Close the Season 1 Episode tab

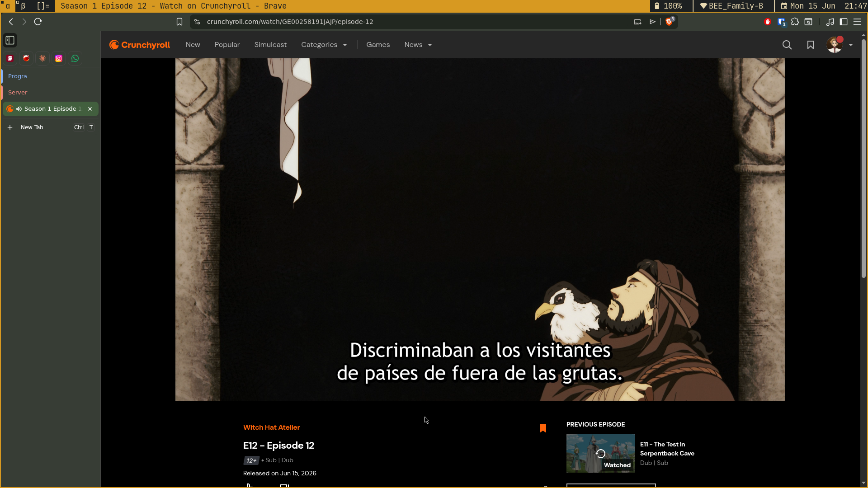click(x=90, y=109)
